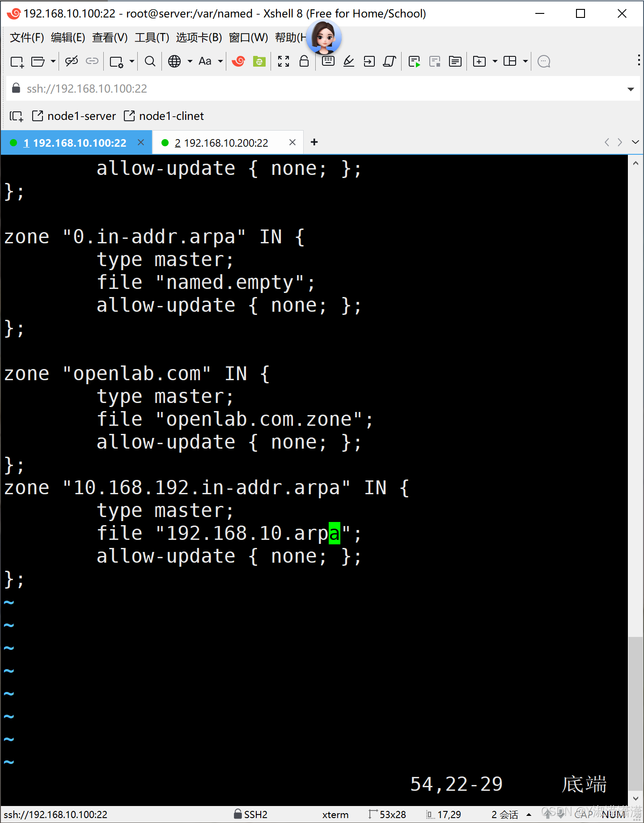Click the 17,29 cursor position indicator

pos(444,815)
